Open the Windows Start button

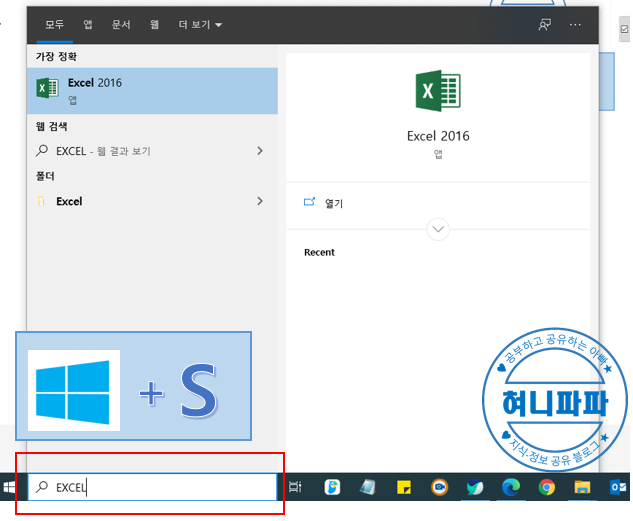point(10,487)
